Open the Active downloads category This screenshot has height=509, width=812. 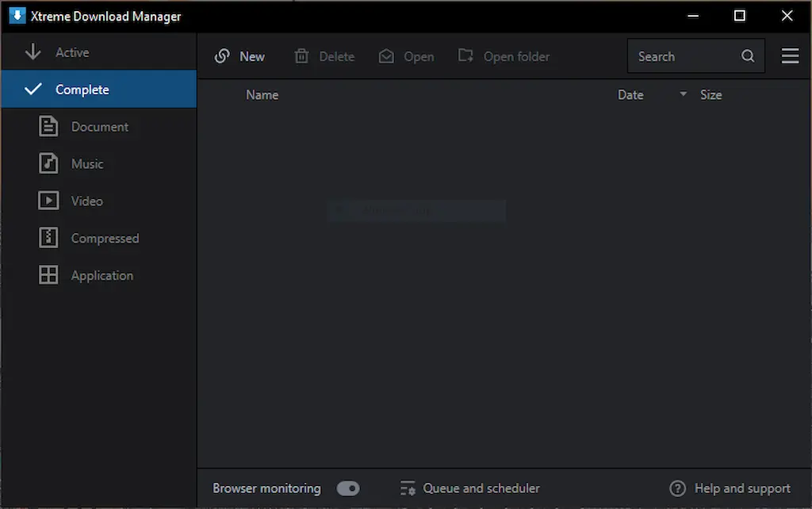click(x=99, y=52)
